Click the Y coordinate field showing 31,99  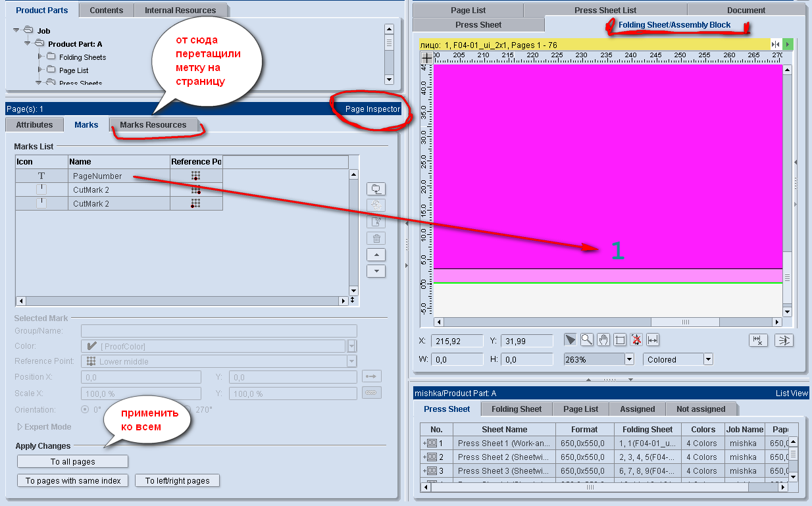tap(527, 340)
